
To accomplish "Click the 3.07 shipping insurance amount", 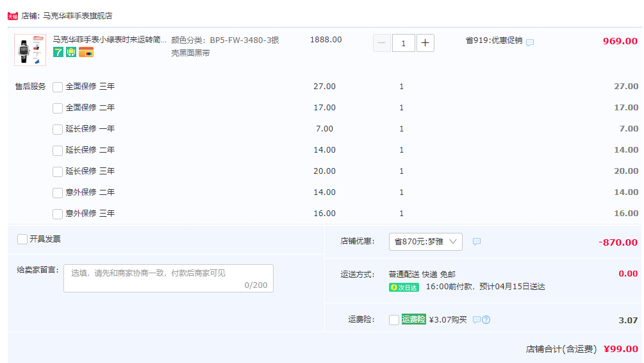I will (628, 320).
